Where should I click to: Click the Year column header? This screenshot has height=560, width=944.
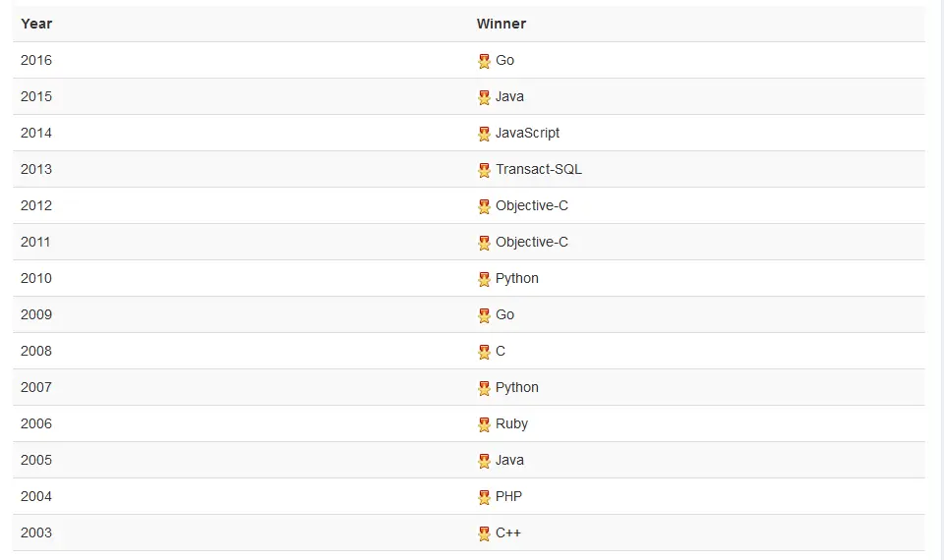(36, 24)
